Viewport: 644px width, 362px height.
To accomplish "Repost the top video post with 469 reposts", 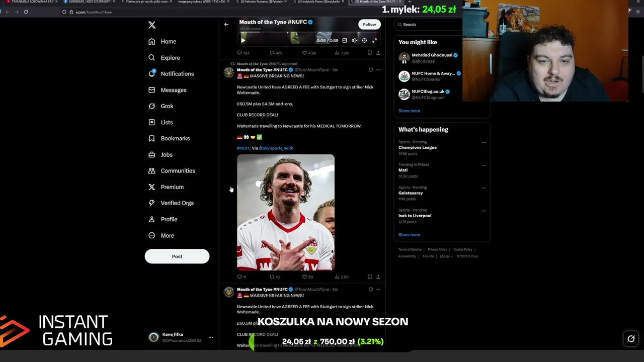I will pyautogui.click(x=276, y=53).
